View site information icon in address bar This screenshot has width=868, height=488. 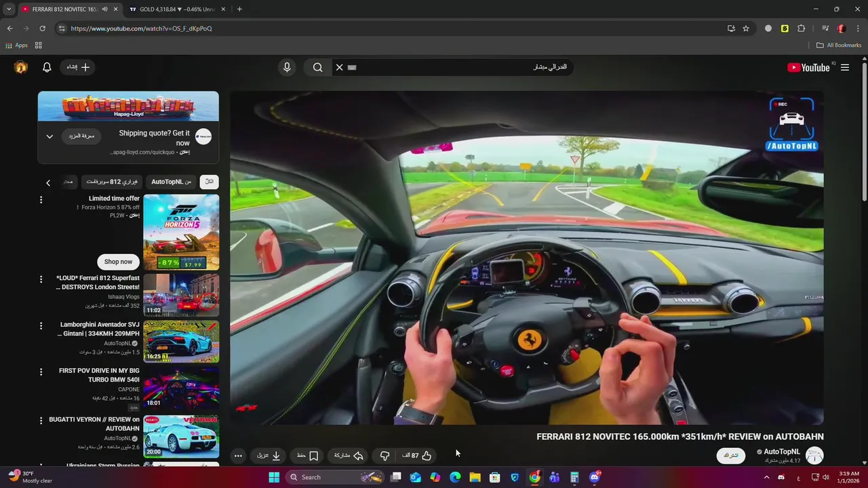[x=62, y=28]
